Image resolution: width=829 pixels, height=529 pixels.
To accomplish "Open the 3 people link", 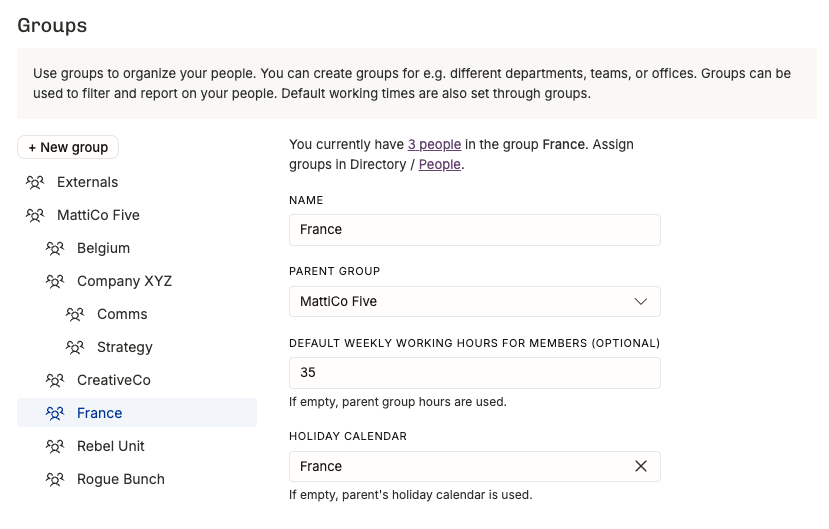I will (434, 144).
